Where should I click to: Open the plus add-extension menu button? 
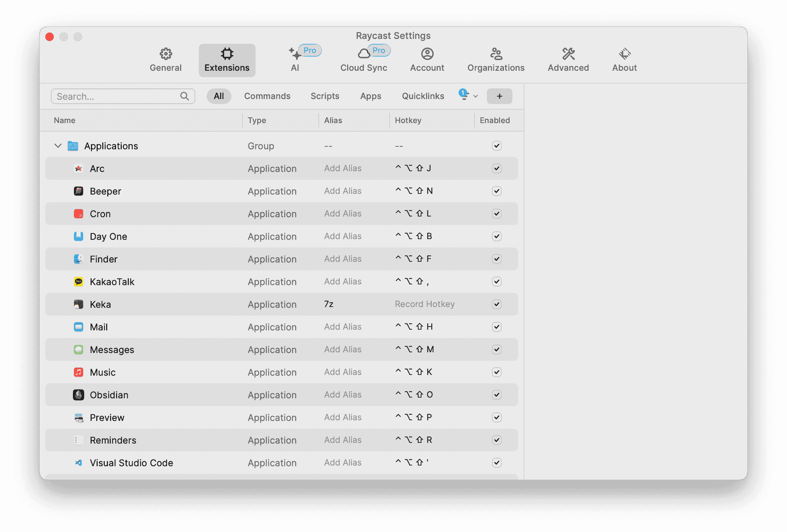coord(499,96)
